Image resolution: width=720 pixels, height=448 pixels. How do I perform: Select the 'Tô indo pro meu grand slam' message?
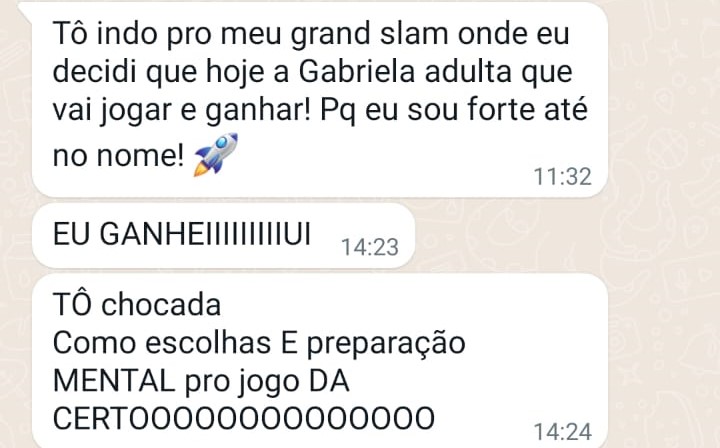(320, 99)
